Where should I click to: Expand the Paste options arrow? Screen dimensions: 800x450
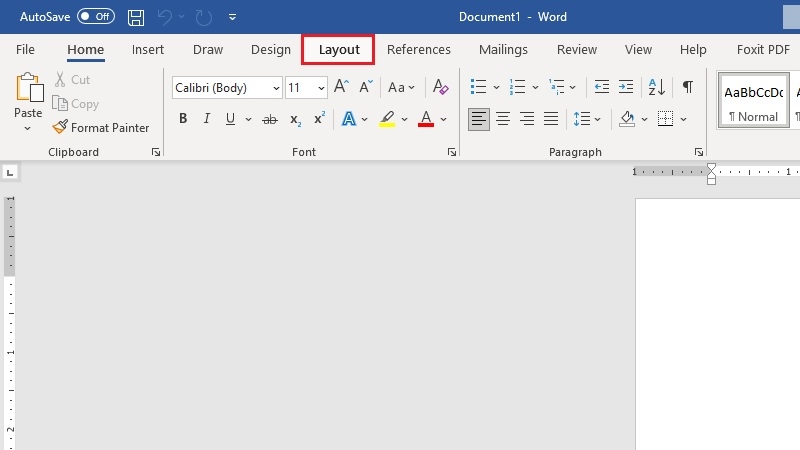28,129
